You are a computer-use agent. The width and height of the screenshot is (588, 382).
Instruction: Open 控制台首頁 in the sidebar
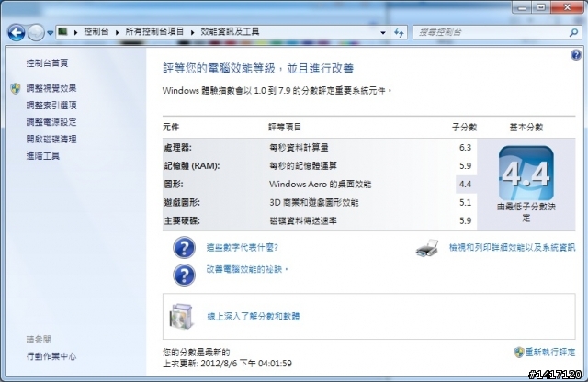coord(47,63)
